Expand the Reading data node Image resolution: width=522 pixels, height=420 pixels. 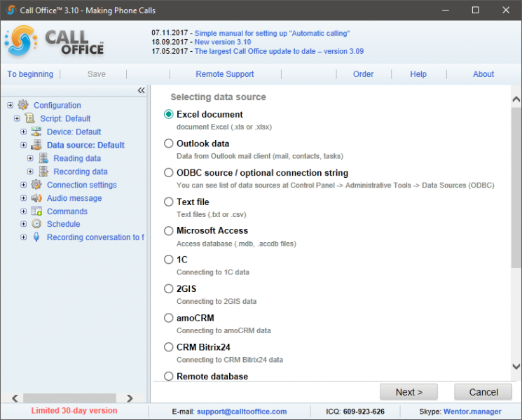pyautogui.click(x=30, y=158)
